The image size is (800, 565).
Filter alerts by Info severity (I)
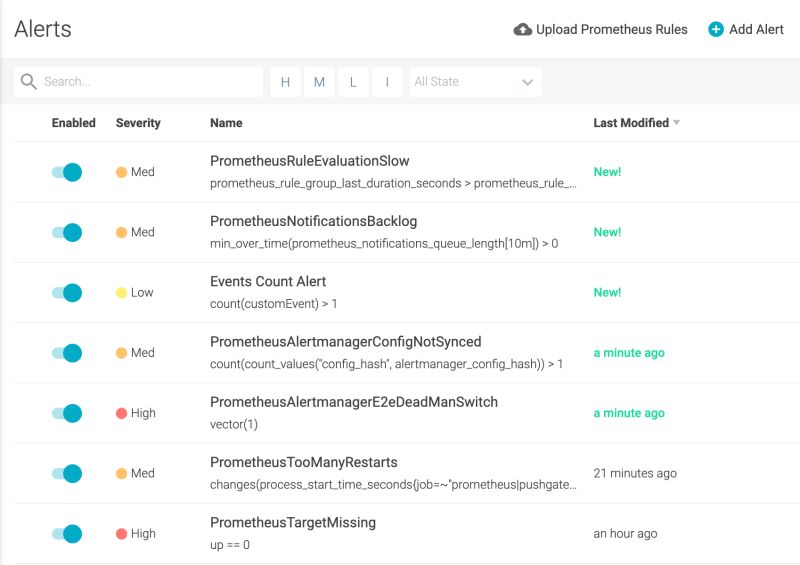click(387, 82)
